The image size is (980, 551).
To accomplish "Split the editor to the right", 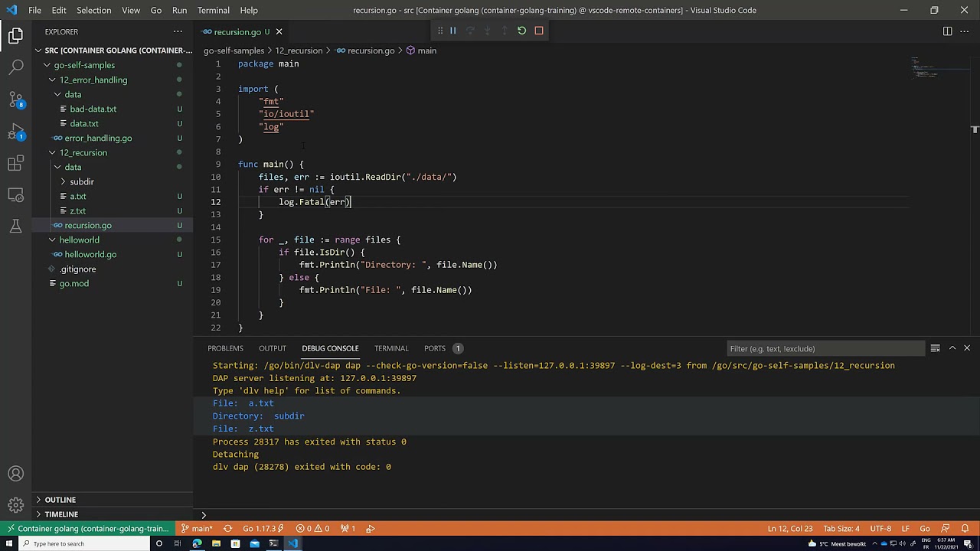I will (947, 31).
